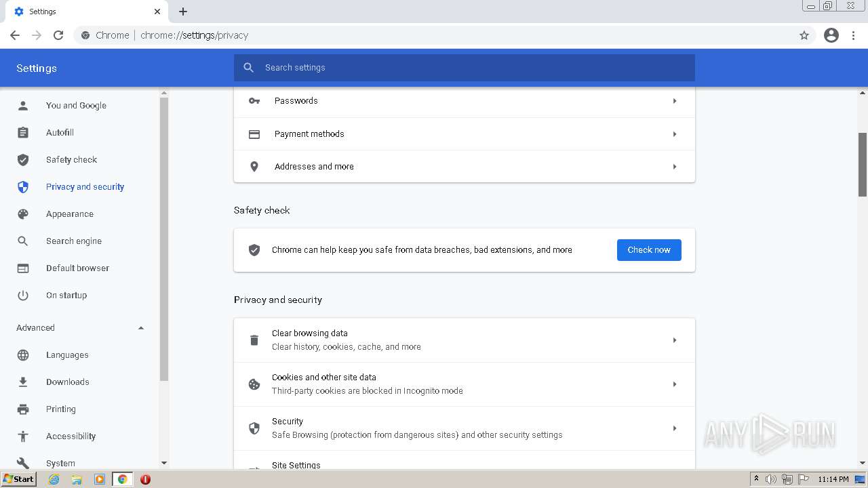Open the Windows Start menu

tap(19, 479)
